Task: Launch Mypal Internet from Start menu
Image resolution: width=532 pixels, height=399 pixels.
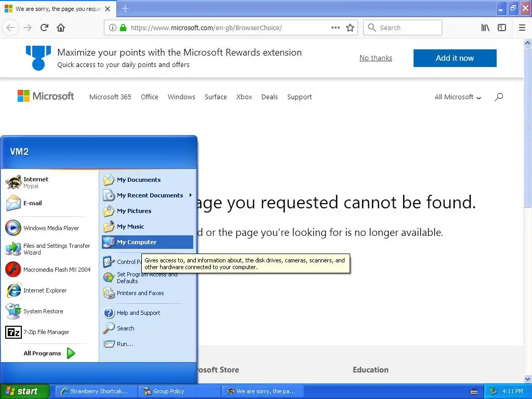Action: point(49,182)
